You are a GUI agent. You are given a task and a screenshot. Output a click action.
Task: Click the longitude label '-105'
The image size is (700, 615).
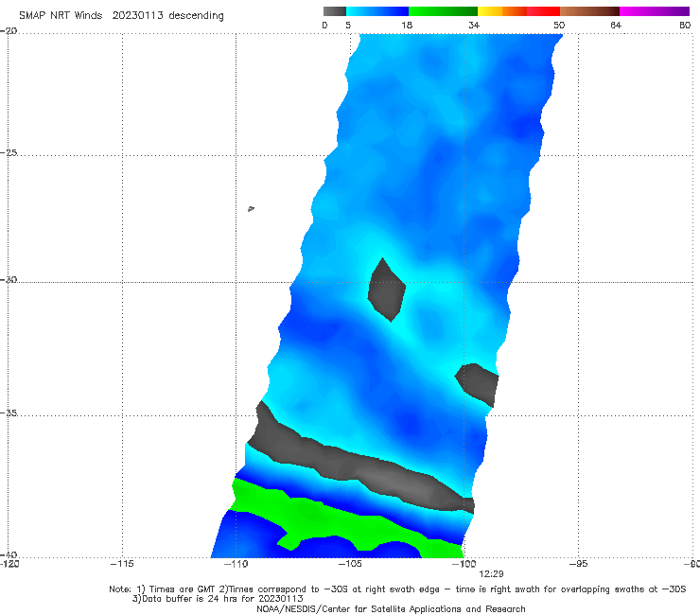[x=350, y=564]
